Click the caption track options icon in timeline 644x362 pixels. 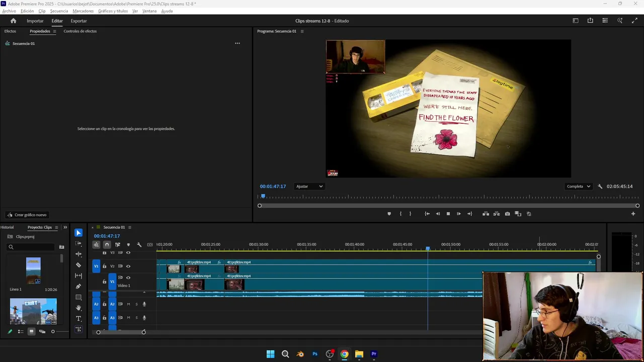tap(150, 244)
